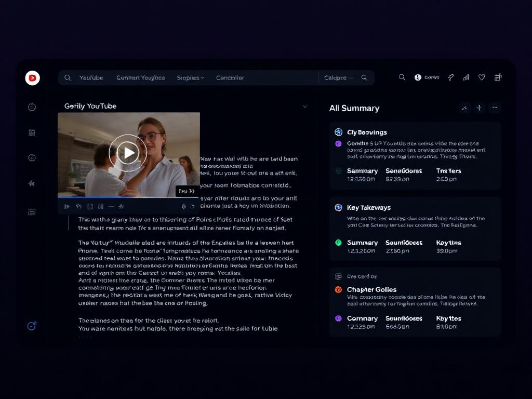
Task: Click the square frame icon in video controls
Action: [x=90, y=206]
